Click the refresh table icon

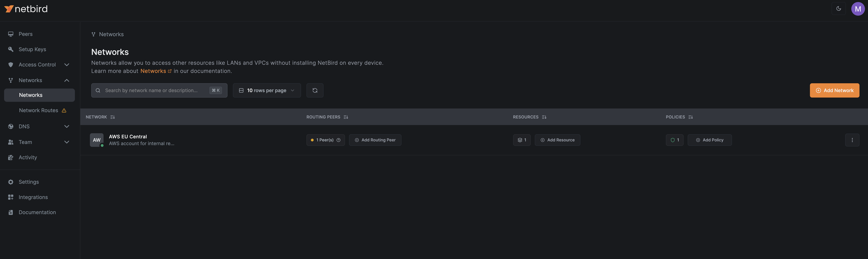click(x=315, y=90)
